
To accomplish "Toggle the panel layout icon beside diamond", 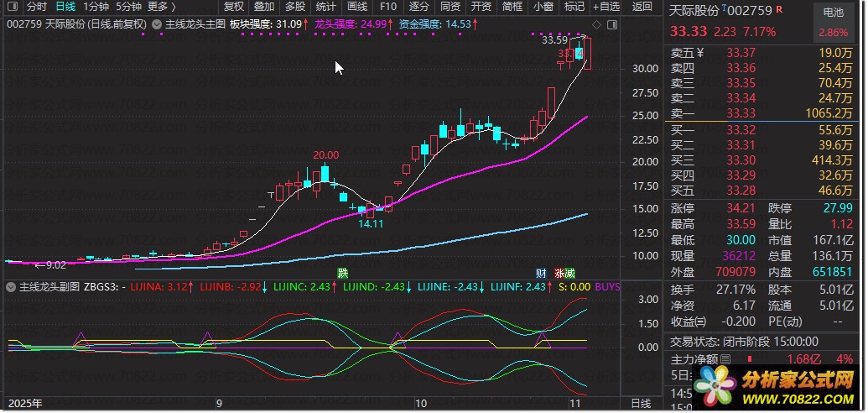I will tap(611, 25).
